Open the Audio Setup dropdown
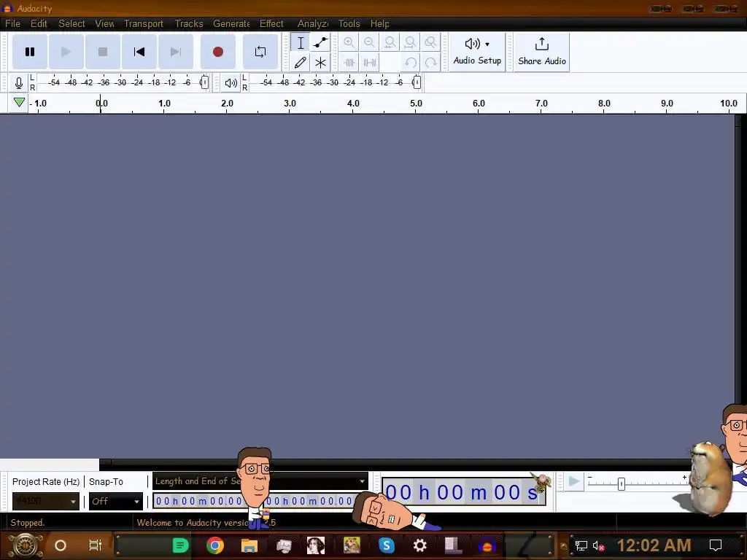The image size is (747, 560). [x=477, y=52]
